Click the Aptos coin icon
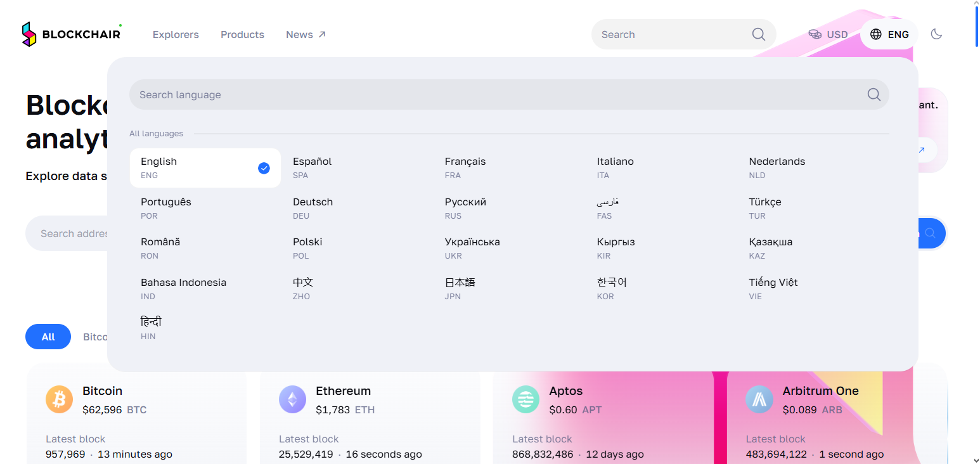Image resolution: width=980 pixels, height=464 pixels. coord(525,399)
